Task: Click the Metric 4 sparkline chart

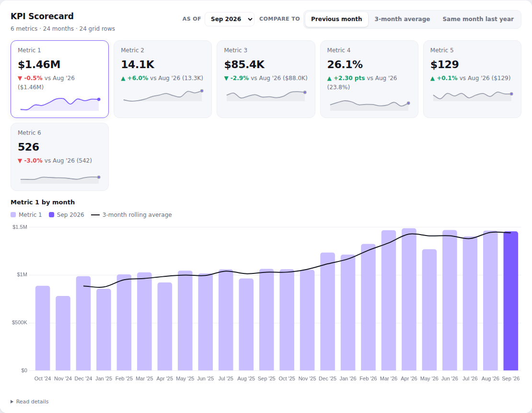Action: point(369,105)
